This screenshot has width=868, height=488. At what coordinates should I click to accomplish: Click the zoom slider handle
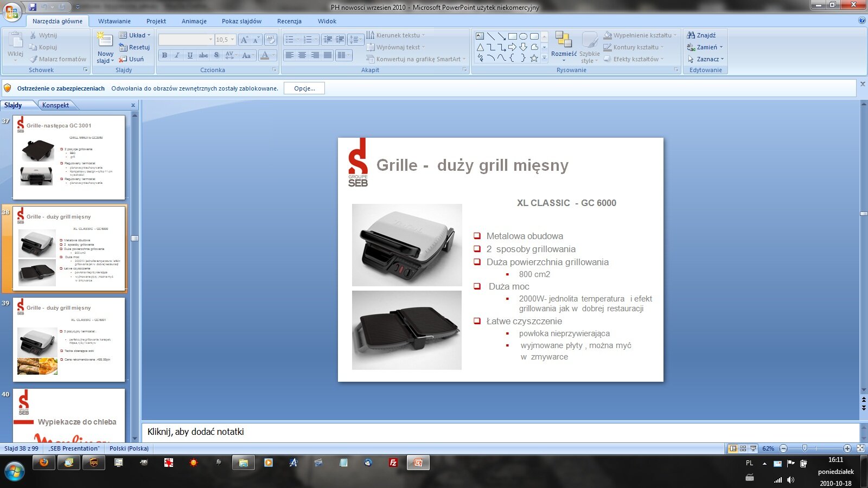tap(805, 448)
